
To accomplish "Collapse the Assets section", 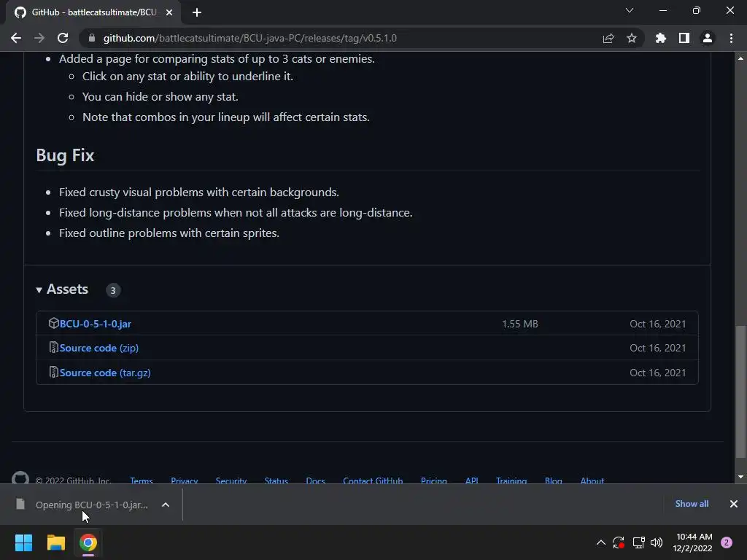I will (62, 289).
